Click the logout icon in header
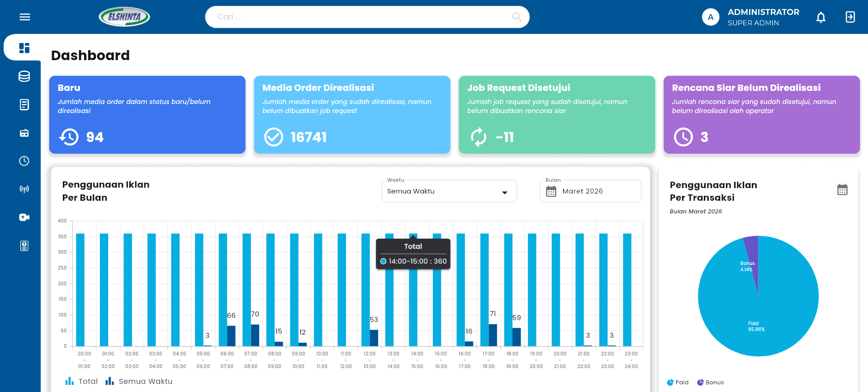Viewport: 868px width, 392px height. pyautogui.click(x=850, y=17)
